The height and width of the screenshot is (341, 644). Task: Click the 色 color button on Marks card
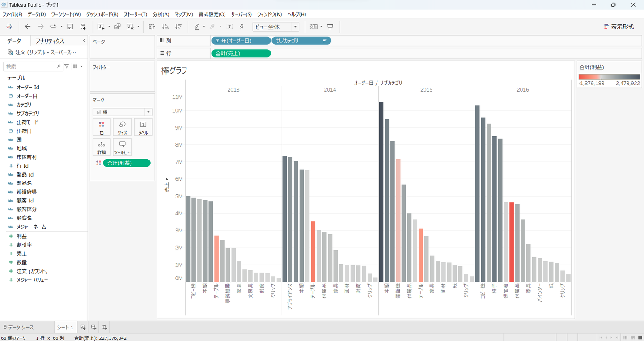tap(102, 127)
